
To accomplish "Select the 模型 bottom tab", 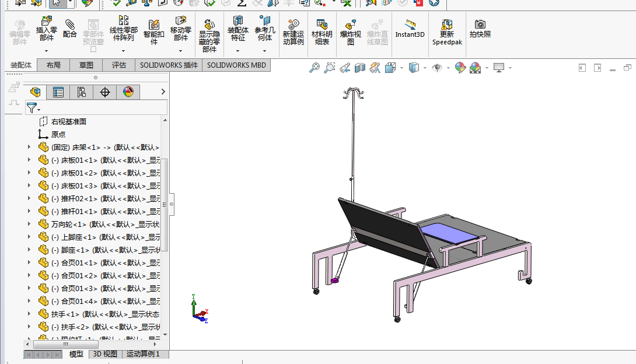I will tap(76, 354).
